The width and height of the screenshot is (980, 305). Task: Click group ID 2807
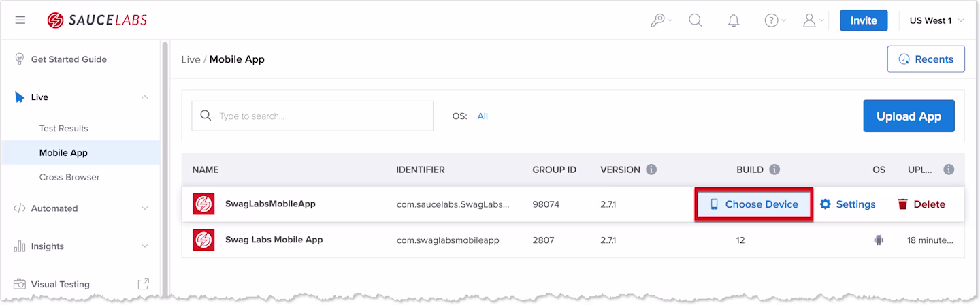point(544,240)
